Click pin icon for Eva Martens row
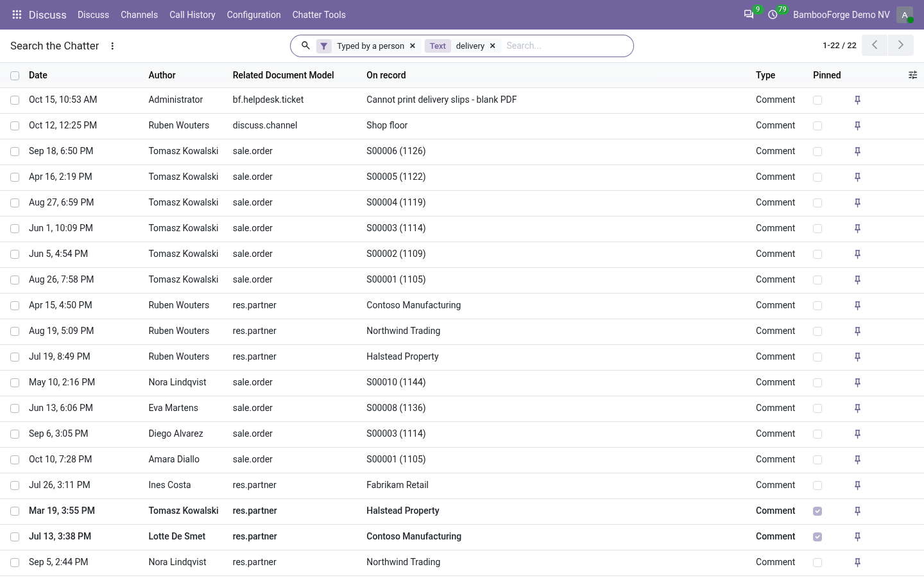924x578 pixels. 857,408
